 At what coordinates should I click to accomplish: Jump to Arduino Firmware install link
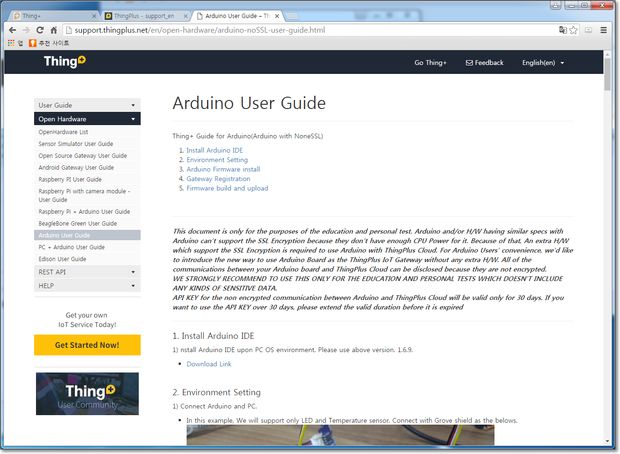223,169
